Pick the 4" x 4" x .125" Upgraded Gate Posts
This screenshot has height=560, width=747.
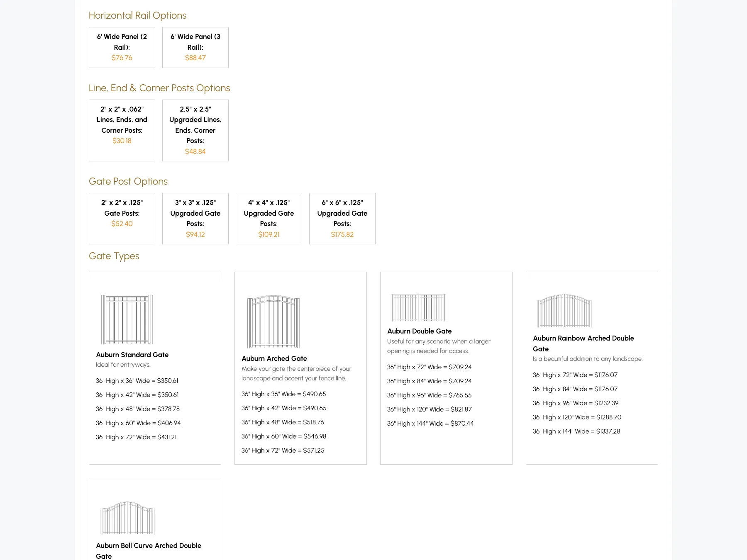[269, 219]
